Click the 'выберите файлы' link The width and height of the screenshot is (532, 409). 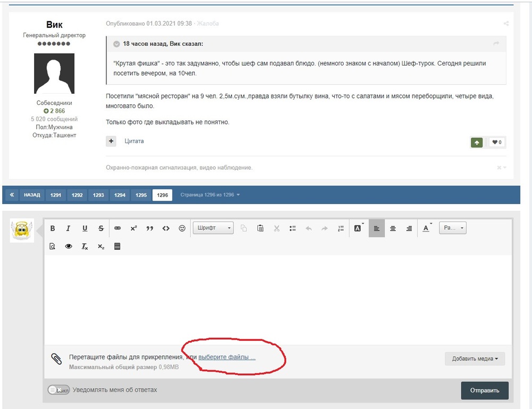[227, 357]
